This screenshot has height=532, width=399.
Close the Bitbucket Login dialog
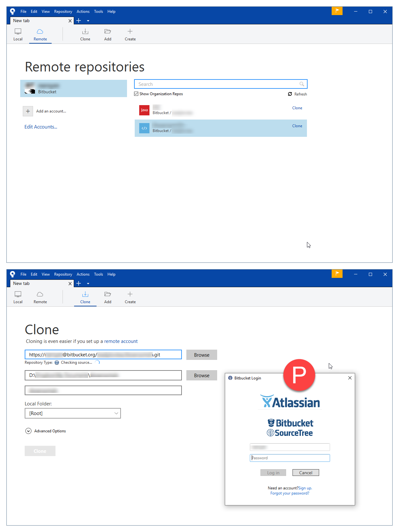click(x=350, y=378)
